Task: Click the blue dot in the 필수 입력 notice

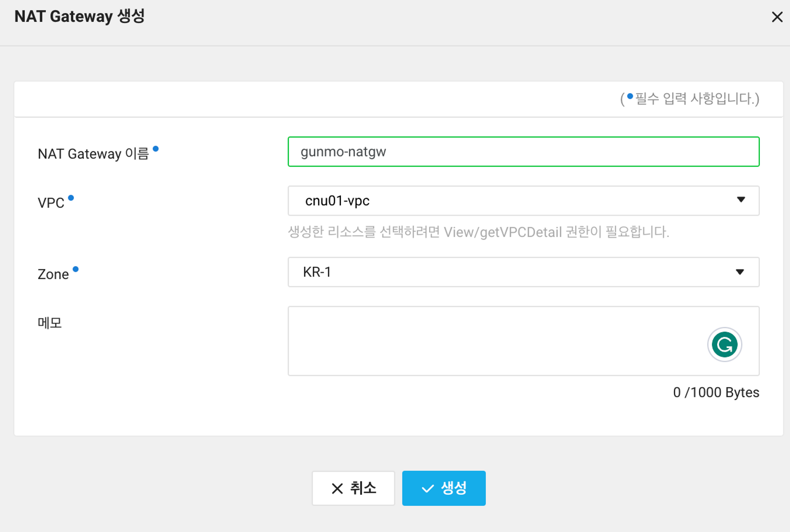Action: pos(630,96)
